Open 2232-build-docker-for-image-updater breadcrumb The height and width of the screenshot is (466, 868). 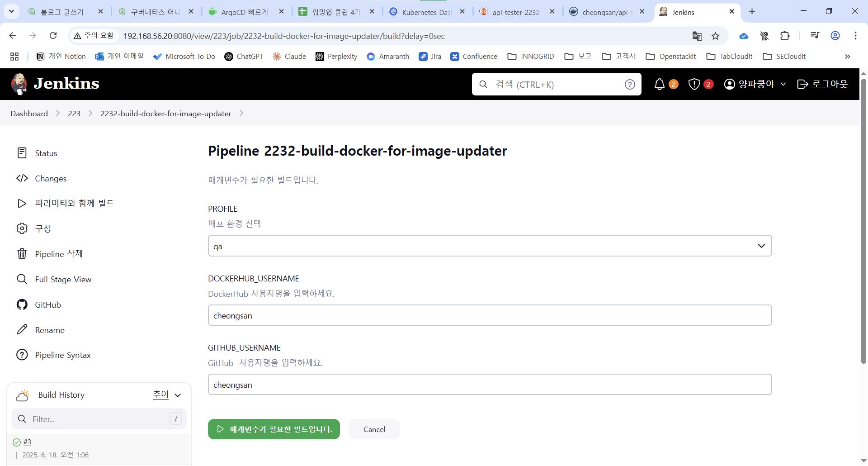(166, 114)
